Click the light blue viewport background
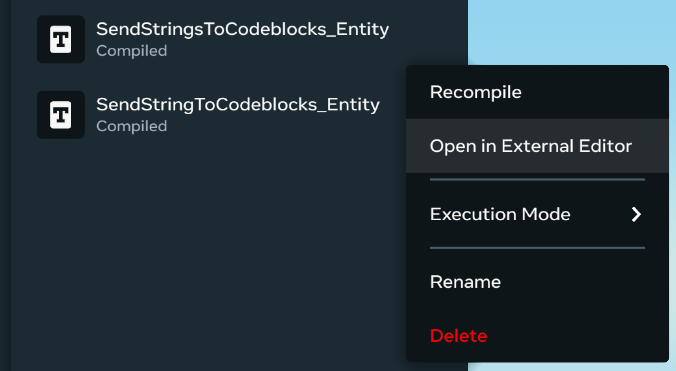 coord(571,30)
